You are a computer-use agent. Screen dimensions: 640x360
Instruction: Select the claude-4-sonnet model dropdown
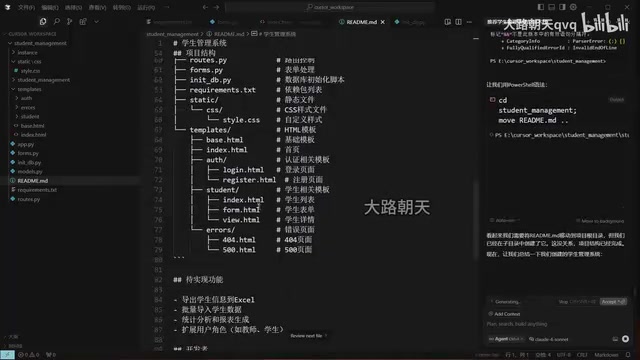[549, 339]
